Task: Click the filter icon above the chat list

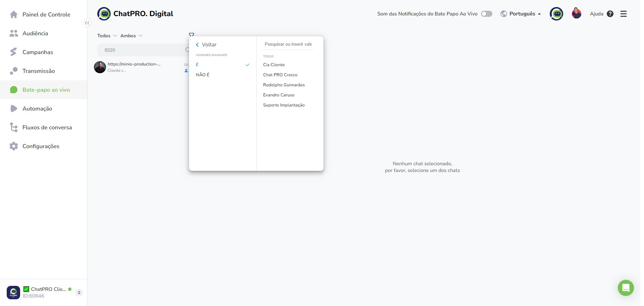Action: pos(192,35)
